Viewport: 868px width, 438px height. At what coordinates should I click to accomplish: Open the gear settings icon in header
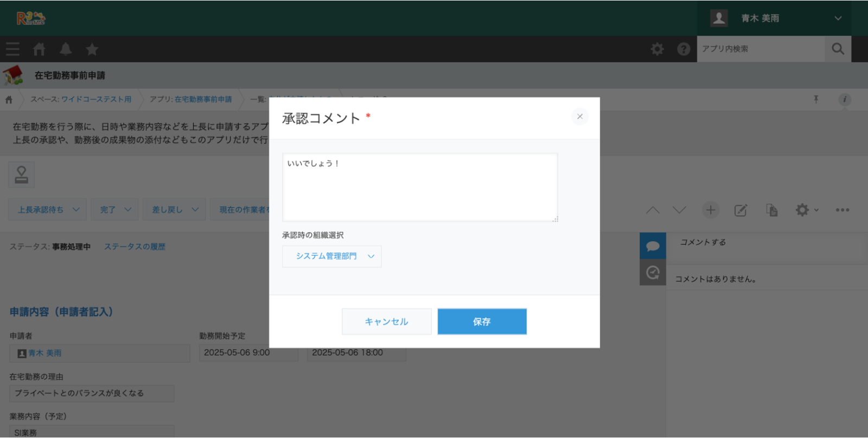(x=657, y=49)
